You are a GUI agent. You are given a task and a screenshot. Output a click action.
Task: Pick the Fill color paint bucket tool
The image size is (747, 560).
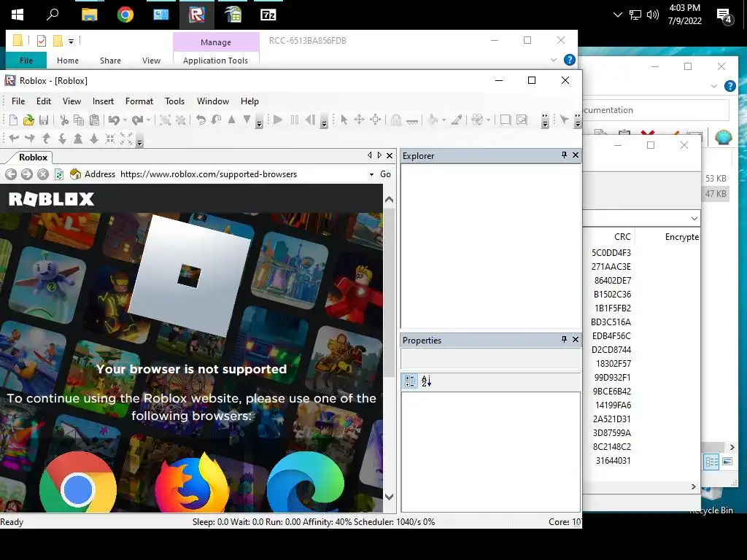click(433, 120)
